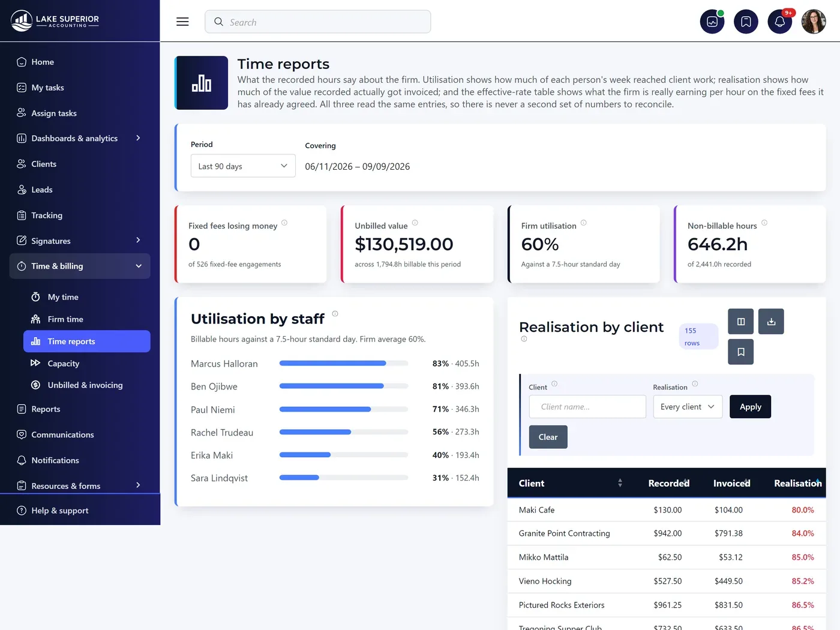Toggle the hamburger menu icon
Viewport: 840px width, 630px height.
[x=182, y=22]
